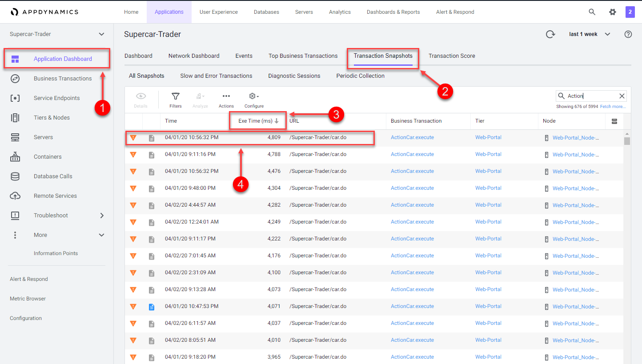Open the User Experience menu
642x364 pixels.
pyautogui.click(x=219, y=12)
